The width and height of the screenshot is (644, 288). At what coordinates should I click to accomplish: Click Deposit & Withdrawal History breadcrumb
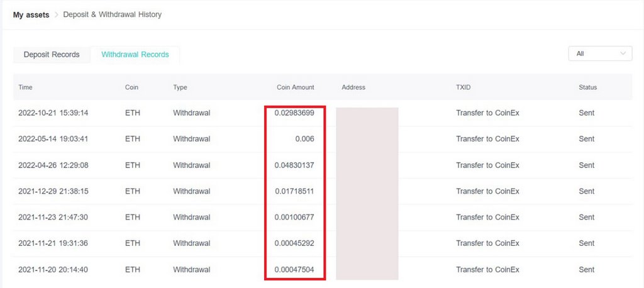point(112,14)
